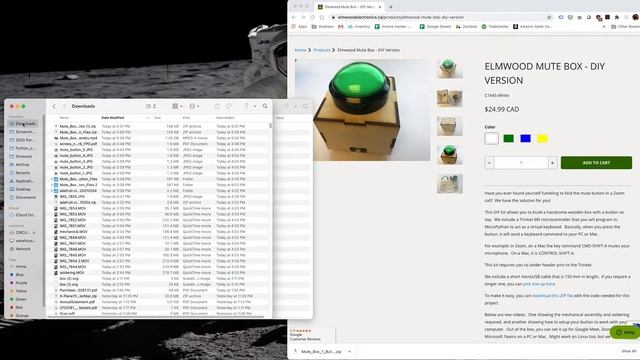640x360 pixels.
Task: Click browser home icon
Action: click(x=322, y=17)
